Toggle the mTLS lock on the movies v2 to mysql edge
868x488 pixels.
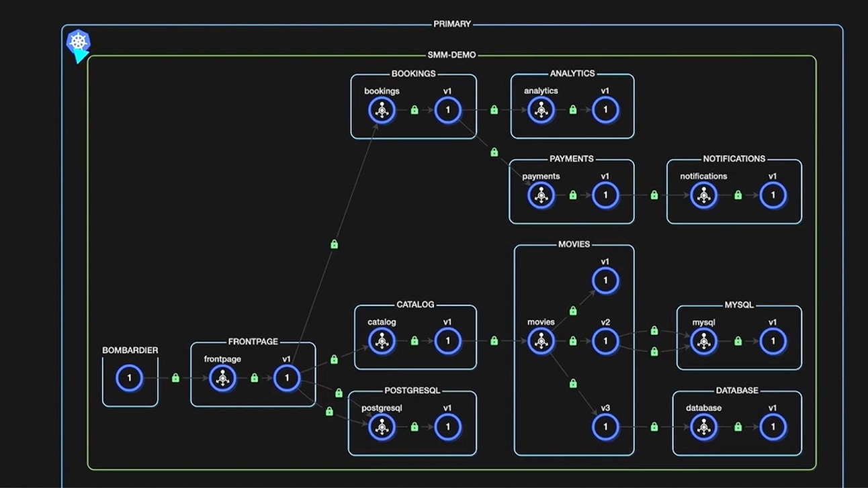click(654, 330)
